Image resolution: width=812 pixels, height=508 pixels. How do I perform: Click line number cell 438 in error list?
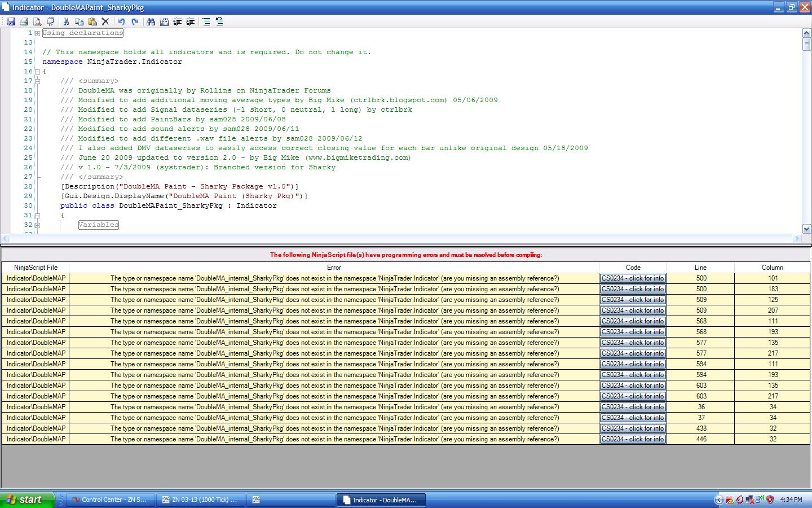pos(701,428)
